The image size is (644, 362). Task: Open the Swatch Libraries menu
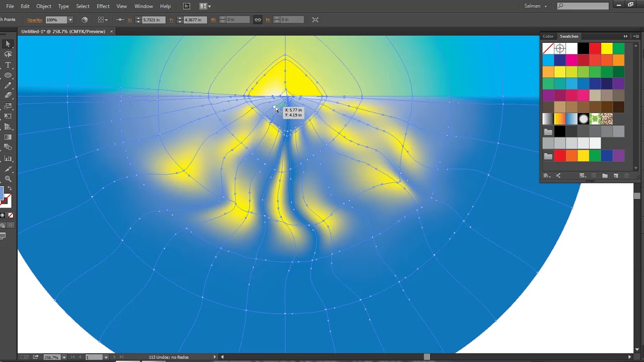pos(546,175)
